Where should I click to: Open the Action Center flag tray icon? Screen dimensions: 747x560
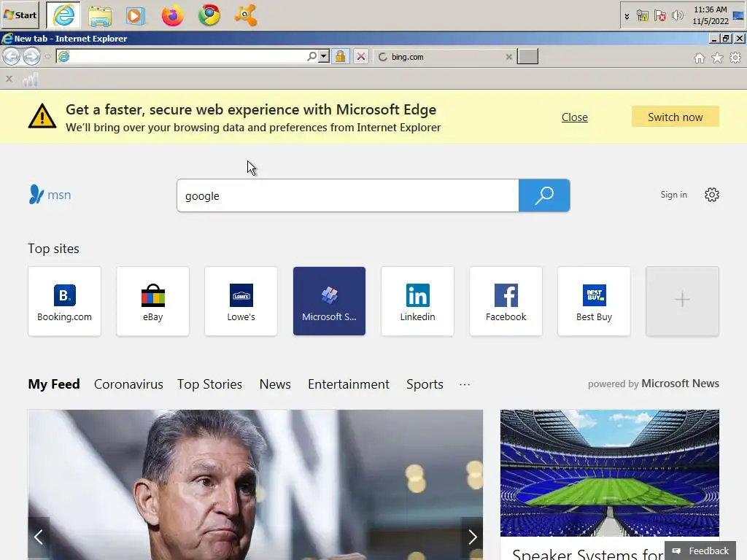659,16
